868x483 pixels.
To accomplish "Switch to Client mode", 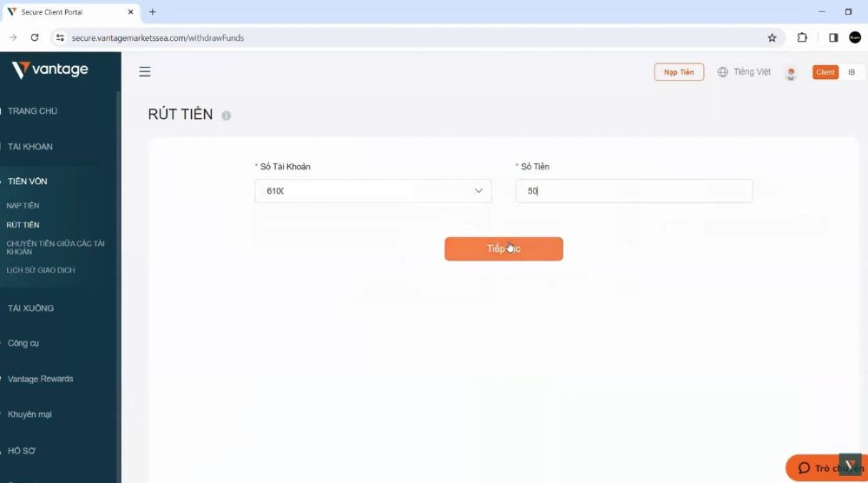I will tap(825, 72).
